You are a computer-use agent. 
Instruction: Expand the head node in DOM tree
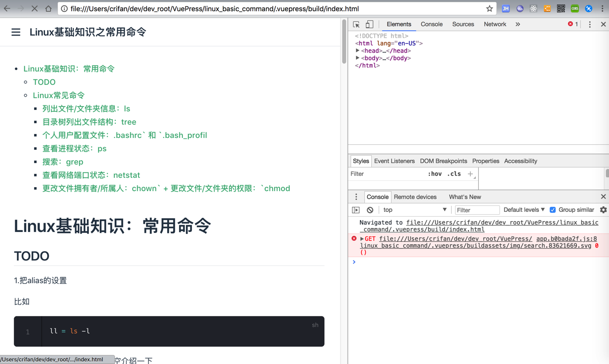coord(358,51)
